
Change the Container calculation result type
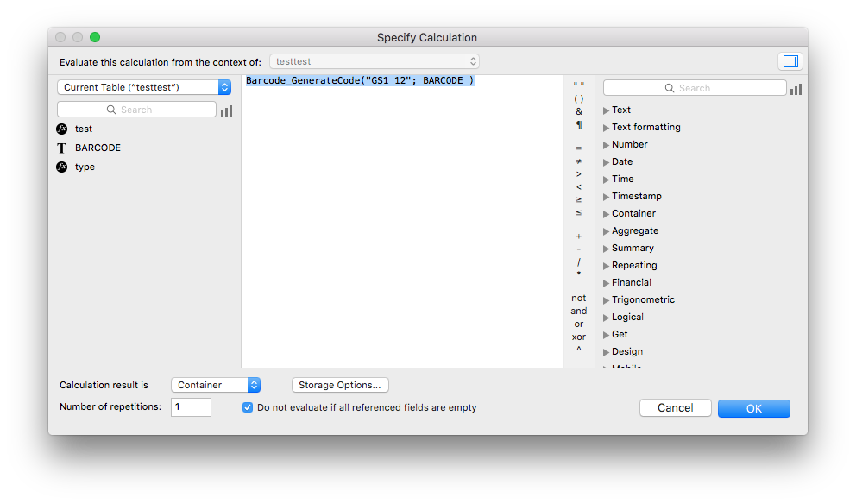pyautogui.click(x=215, y=385)
